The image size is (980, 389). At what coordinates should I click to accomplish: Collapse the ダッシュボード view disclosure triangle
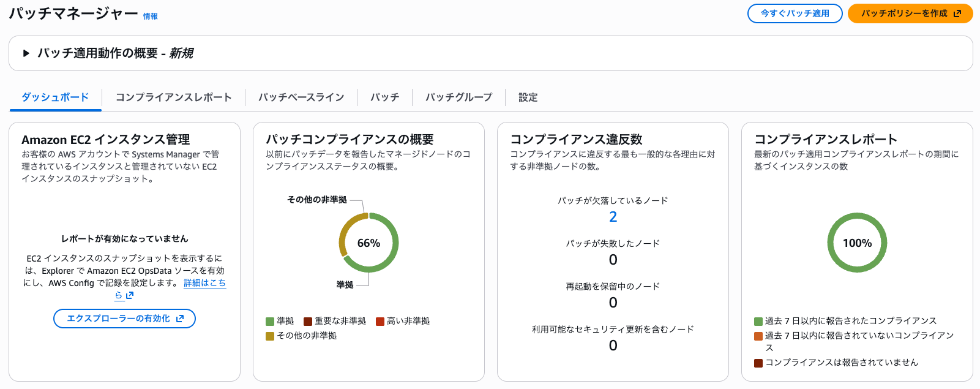tap(26, 53)
